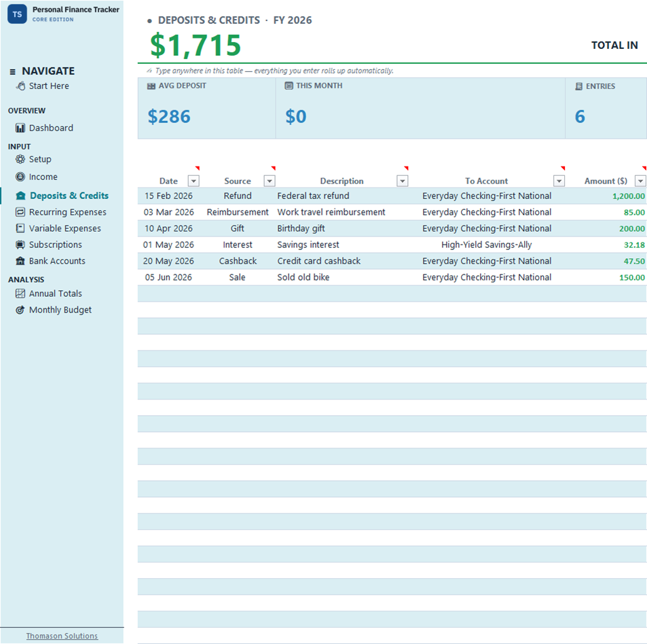Open Recurring Expenses

68,212
